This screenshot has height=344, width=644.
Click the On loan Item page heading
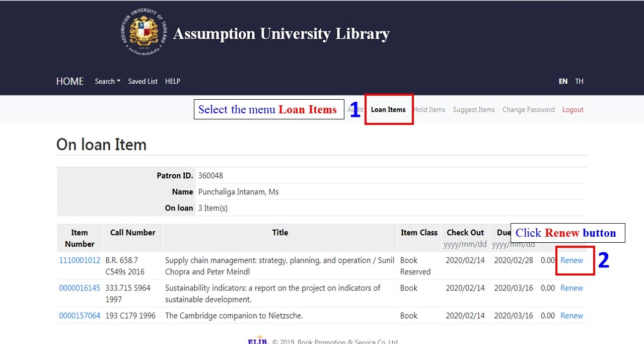tap(101, 145)
